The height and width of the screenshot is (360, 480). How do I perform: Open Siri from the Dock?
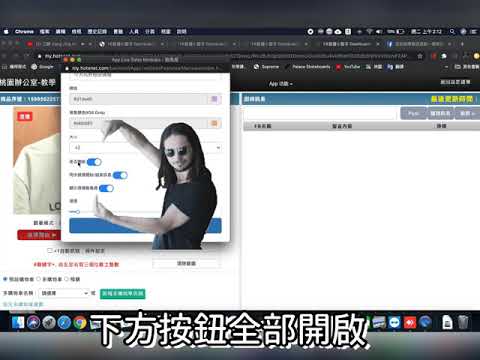tap(33, 322)
